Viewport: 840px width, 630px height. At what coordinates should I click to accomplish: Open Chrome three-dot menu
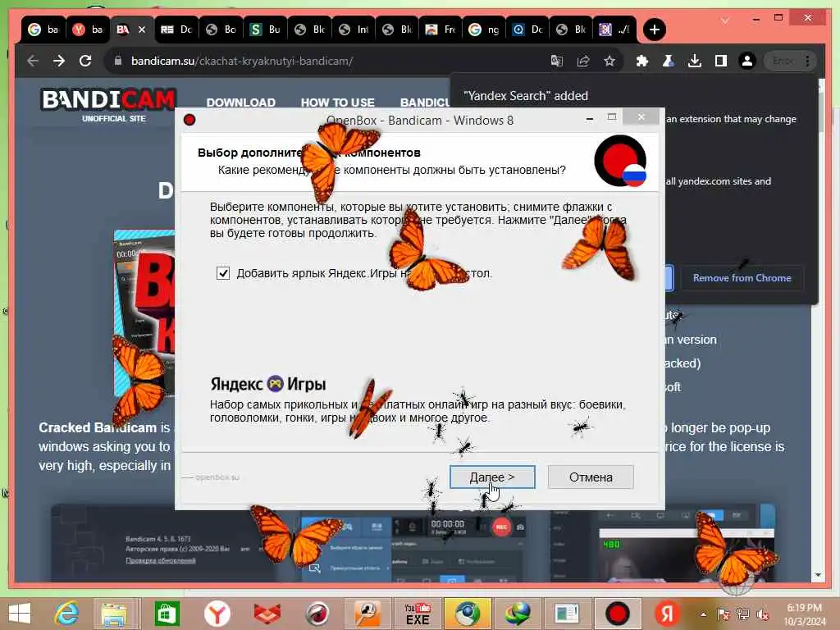(x=807, y=61)
